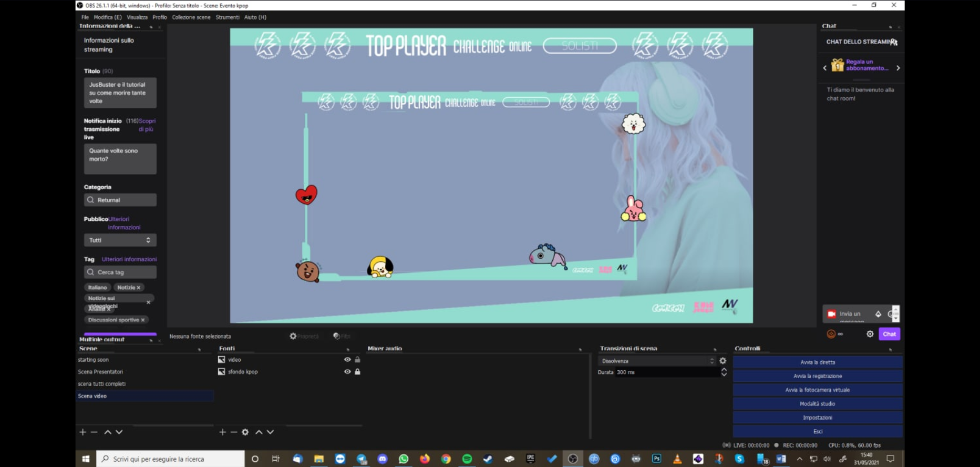Click the bits icon in chat input

click(878, 314)
